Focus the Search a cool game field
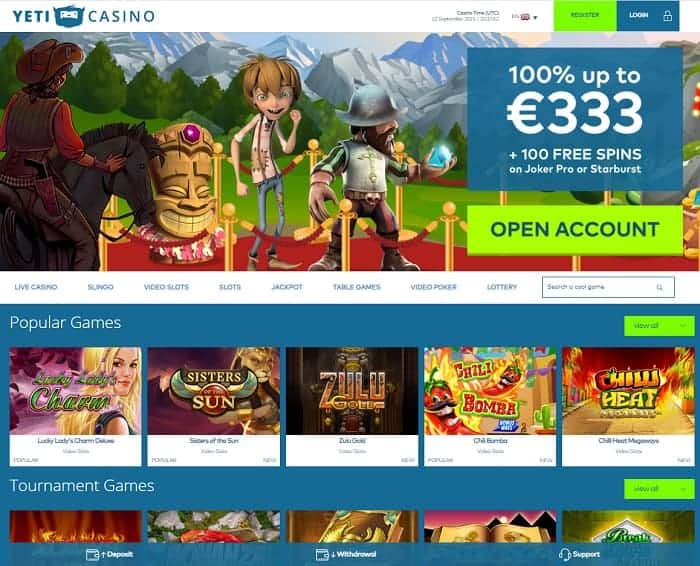The image size is (700, 566). pos(608,287)
